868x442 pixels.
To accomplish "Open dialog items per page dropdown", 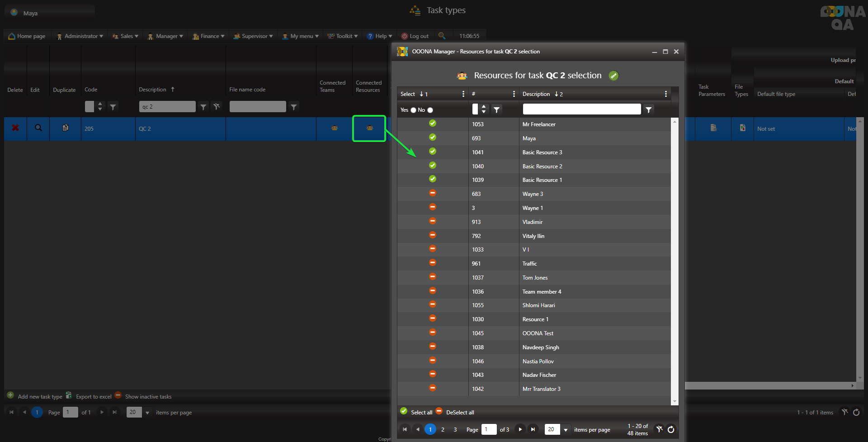I will tap(566, 429).
